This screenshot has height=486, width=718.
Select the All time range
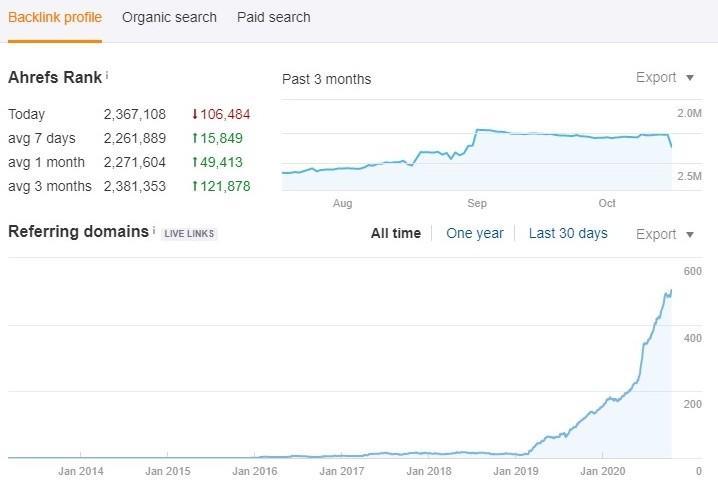tap(395, 233)
